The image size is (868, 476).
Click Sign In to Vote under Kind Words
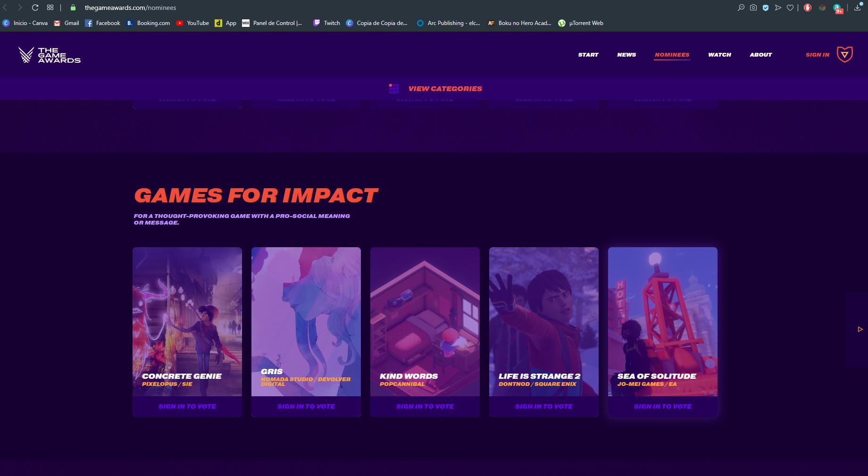[425, 406]
